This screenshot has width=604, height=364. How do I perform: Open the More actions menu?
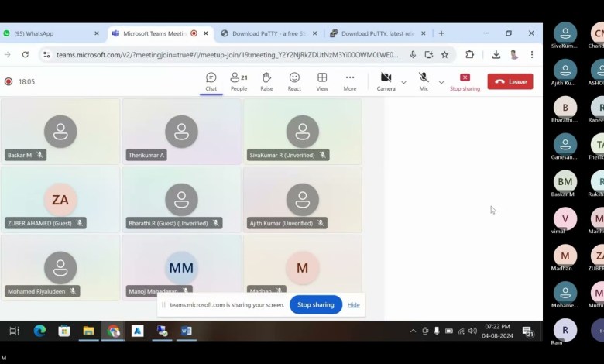pos(350,81)
